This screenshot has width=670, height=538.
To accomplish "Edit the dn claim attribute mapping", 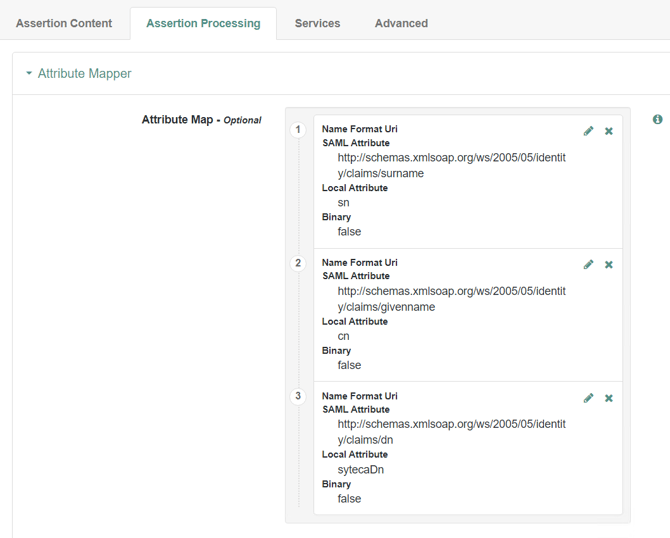I will click(x=588, y=398).
